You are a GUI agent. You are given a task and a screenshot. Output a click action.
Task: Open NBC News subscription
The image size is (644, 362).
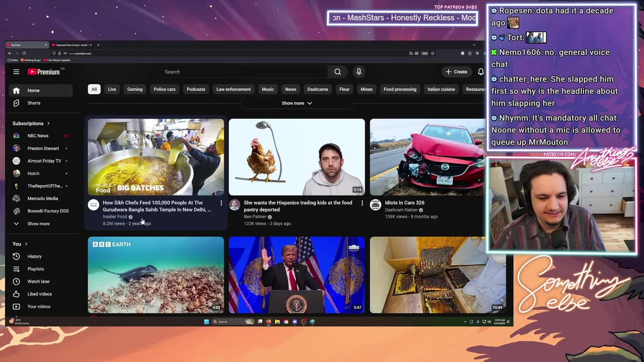pyautogui.click(x=41, y=136)
